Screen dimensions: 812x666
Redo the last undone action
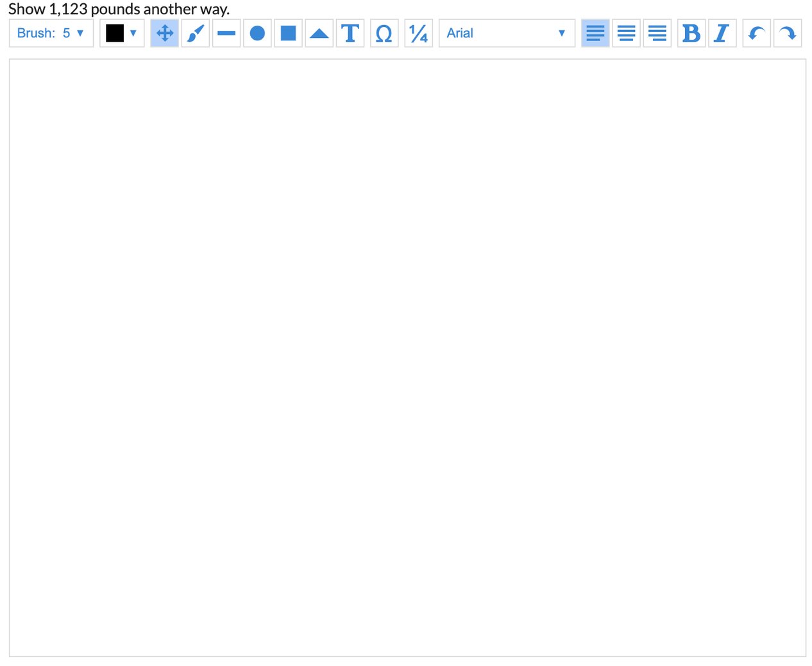(x=787, y=33)
